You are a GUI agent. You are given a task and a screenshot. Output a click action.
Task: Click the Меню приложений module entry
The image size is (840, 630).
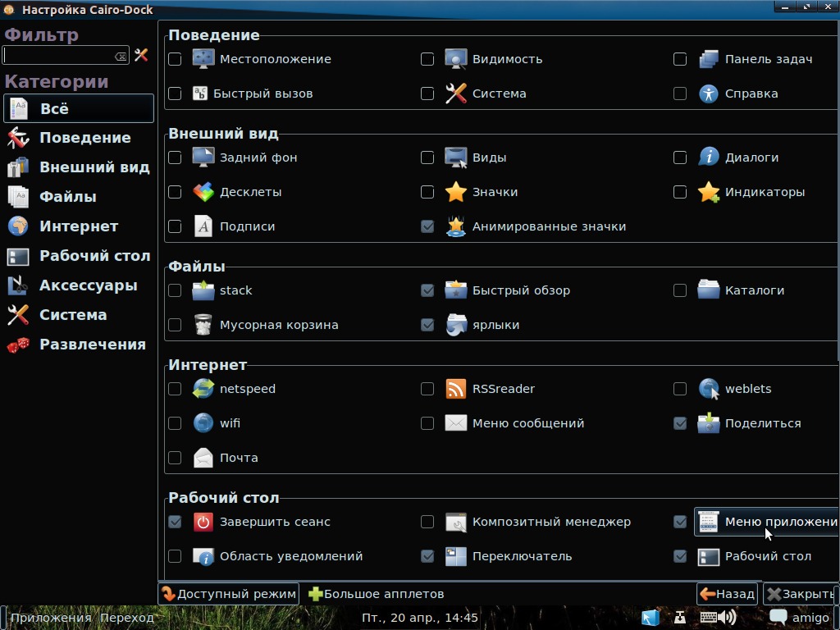click(x=767, y=522)
